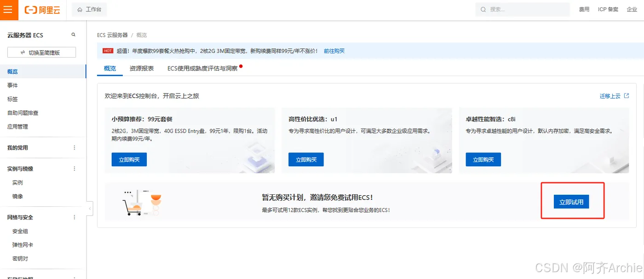Click the external link icon beside 迁移上云
The height and width of the screenshot is (279, 644).
point(626,96)
